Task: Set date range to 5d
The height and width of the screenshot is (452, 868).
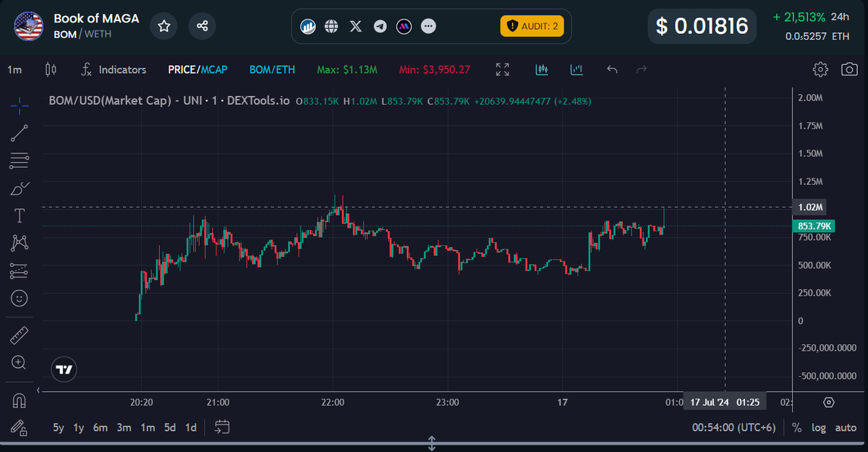Action: pyautogui.click(x=170, y=427)
